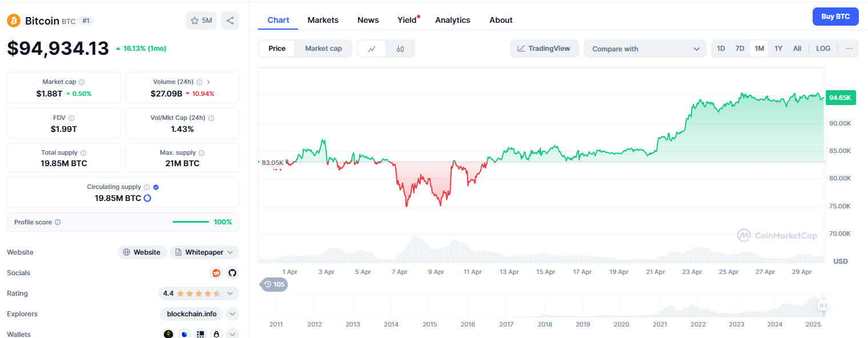Open the GitHub social link icon
The width and height of the screenshot is (868, 338).
(232, 273)
